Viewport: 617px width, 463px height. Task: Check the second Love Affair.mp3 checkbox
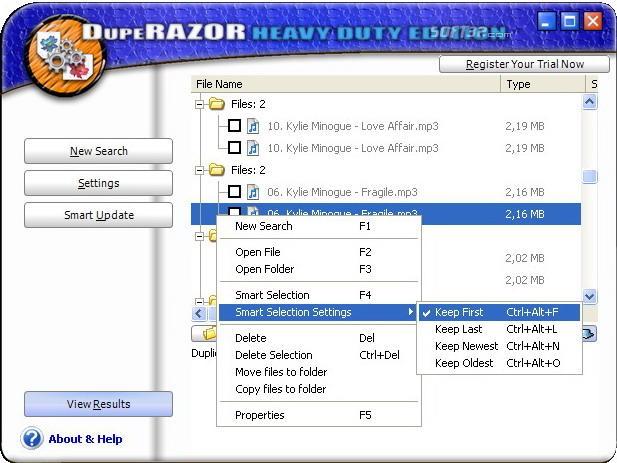235,148
